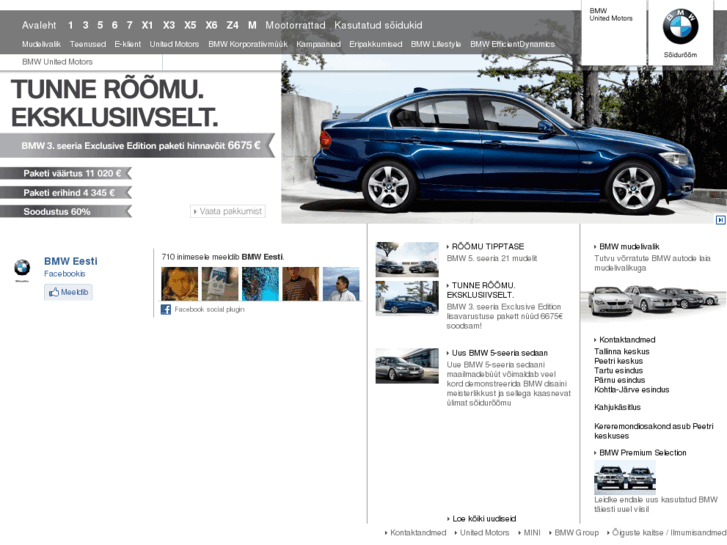Open Kampaaniad in the sub-navigation
This screenshot has width=727, height=545.
pos(319,44)
